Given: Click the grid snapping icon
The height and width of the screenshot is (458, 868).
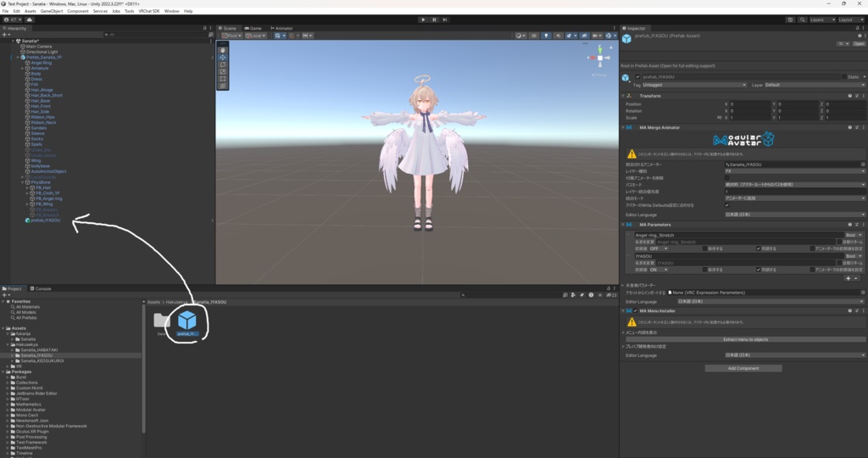Looking at the screenshot, I should tap(293, 36).
